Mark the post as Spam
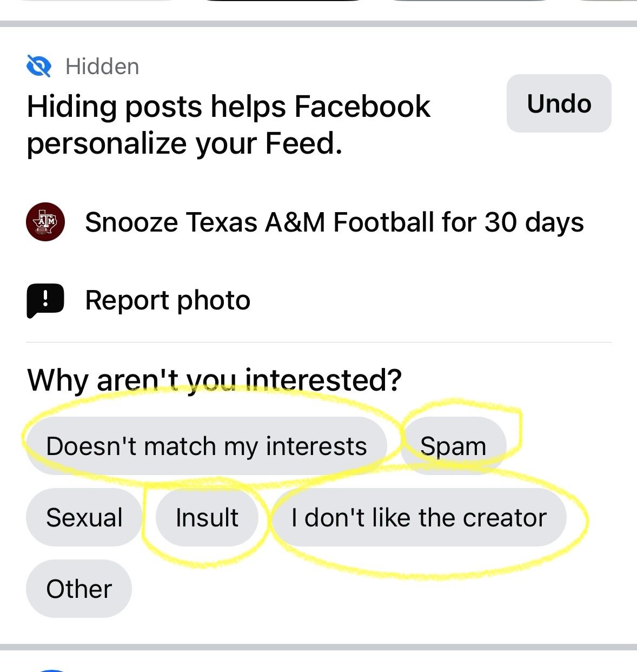The width and height of the screenshot is (637, 672). point(453,446)
